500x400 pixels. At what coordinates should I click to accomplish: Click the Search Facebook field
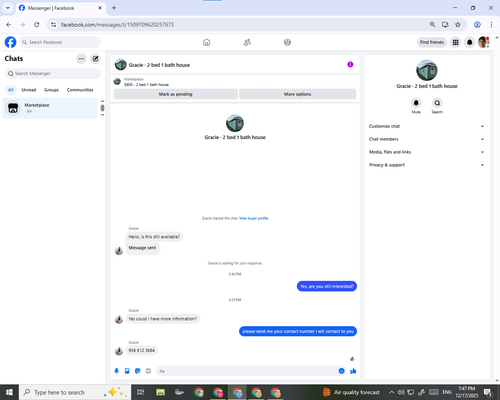(60, 42)
